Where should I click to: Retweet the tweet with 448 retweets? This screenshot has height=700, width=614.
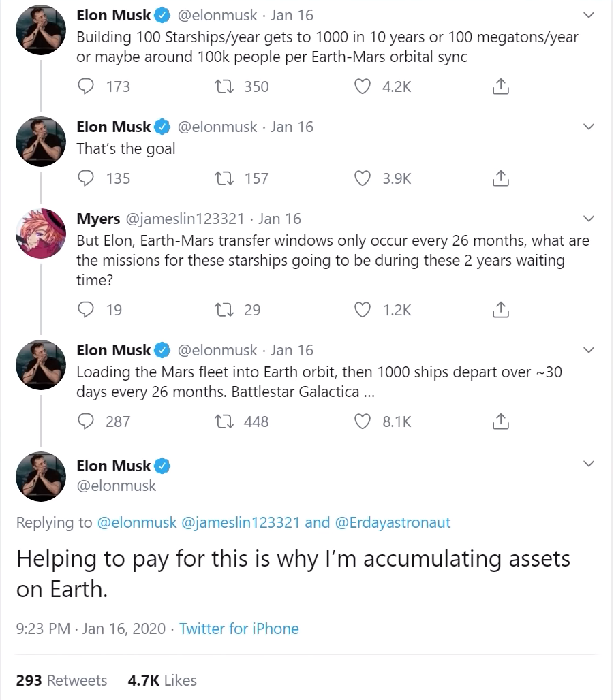[221, 421]
